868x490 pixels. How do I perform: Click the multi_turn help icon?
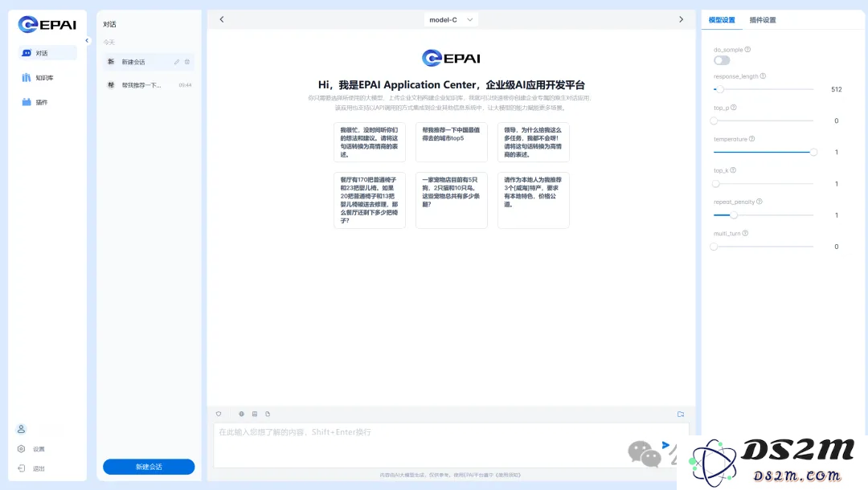point(745,234)
